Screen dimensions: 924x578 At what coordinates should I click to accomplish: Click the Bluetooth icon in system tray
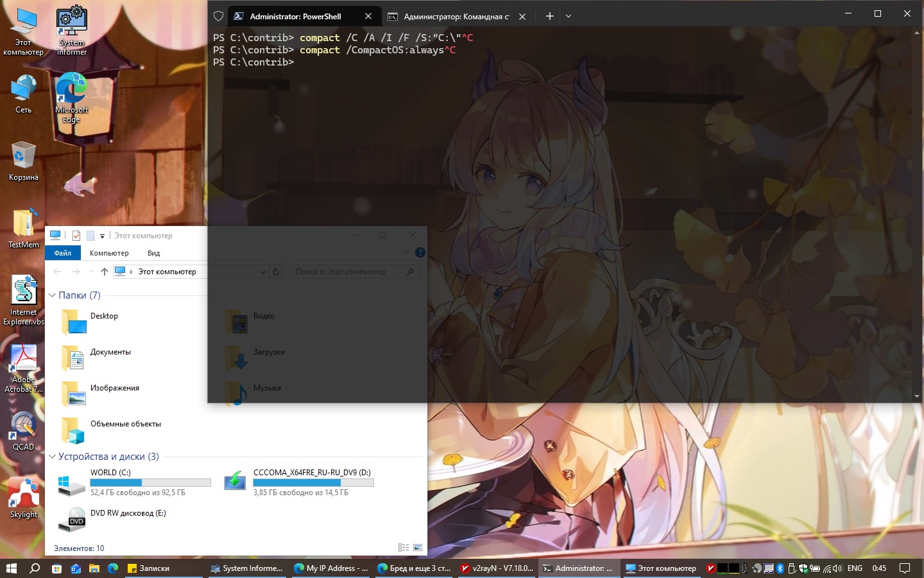(780, 568)
